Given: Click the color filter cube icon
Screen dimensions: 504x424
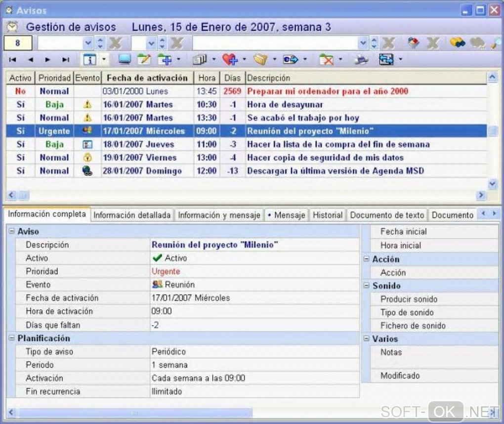Looking at the screenshot, I should click(414, 42).
